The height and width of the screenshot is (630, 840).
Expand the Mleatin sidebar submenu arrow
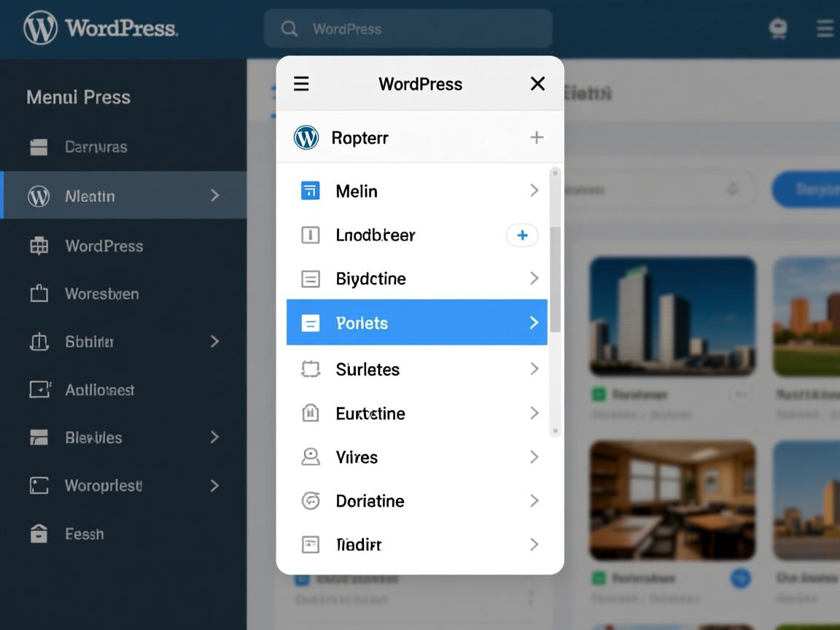pos(214,195)
